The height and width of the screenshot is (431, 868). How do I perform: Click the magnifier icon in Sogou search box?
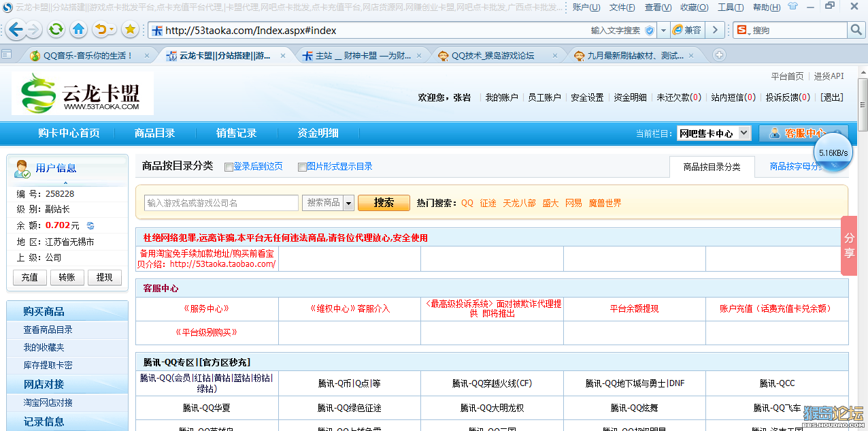856,31
